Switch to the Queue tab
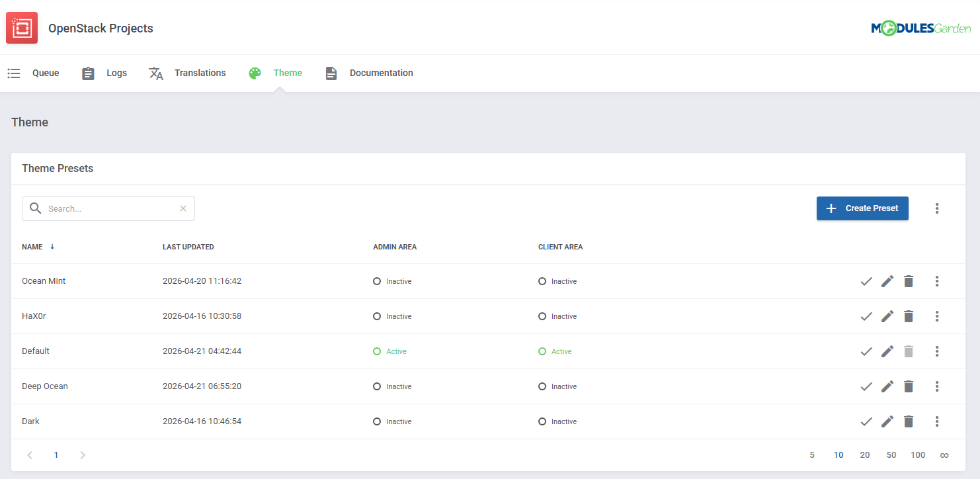The width and height of the screenshot is (980, 479). click(45, 73)
